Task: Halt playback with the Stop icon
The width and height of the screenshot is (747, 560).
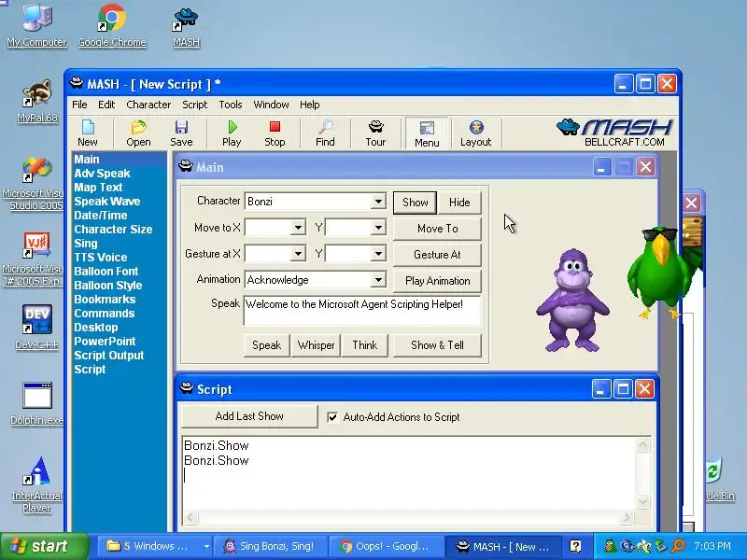Action: tap(275, 133)
